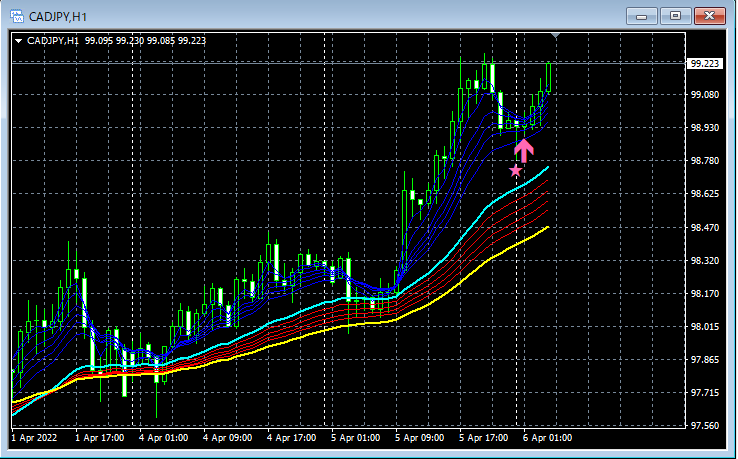Click the grey chart shift marker triangle

[555, 36]
